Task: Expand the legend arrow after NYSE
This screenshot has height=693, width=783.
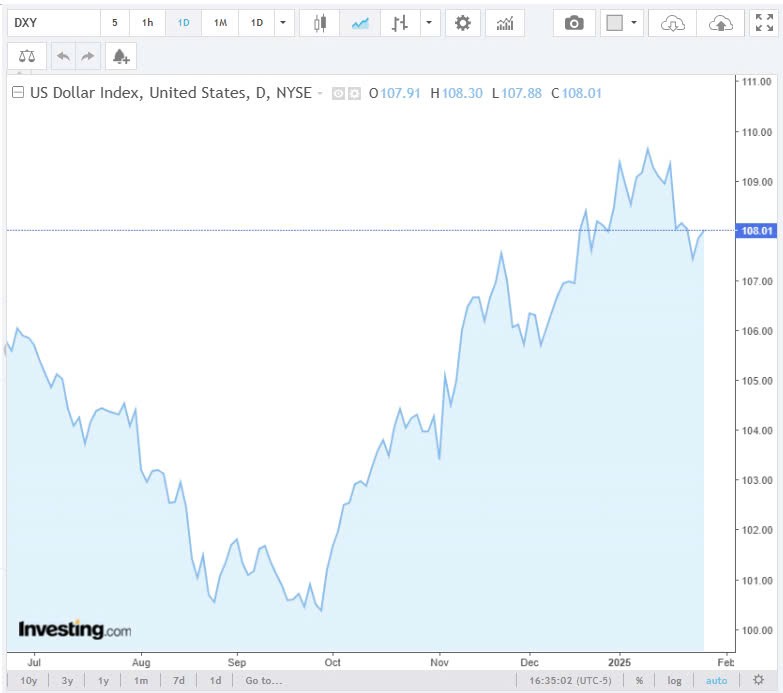Action: coord(320,93)
